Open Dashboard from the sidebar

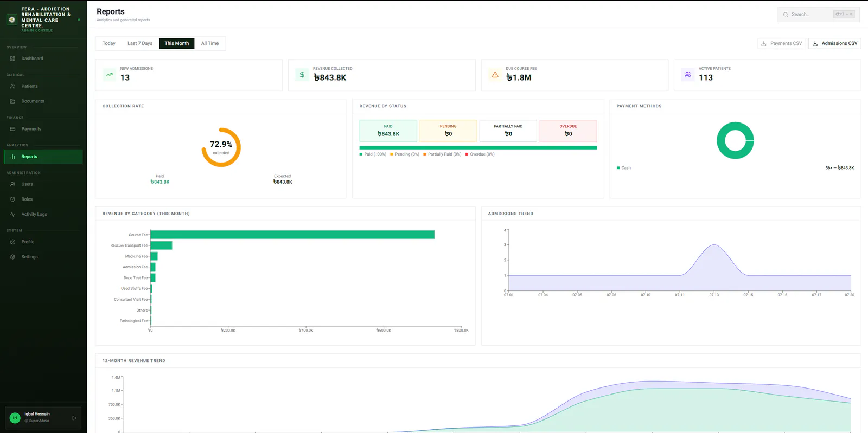click(x=43, y=59)
